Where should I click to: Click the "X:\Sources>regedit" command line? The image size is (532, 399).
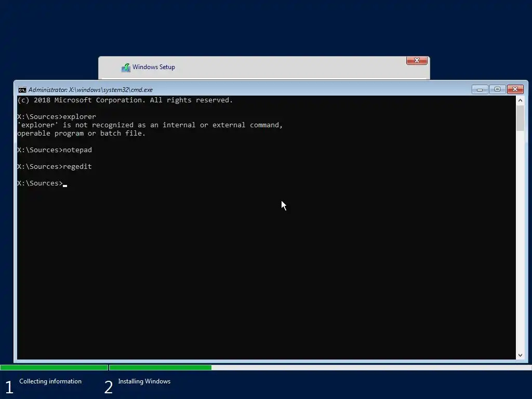[55, 167]
